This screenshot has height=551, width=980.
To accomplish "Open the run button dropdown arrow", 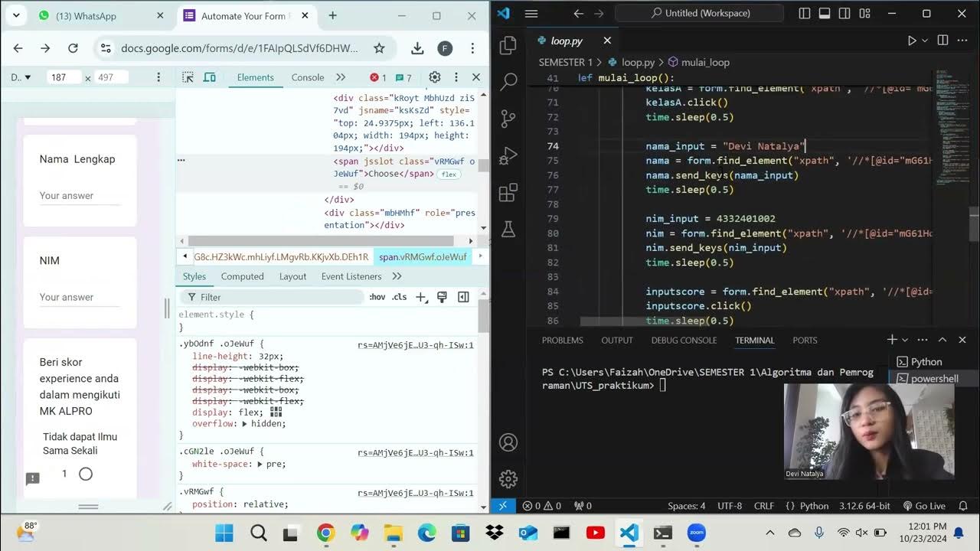I will pos(925,41).
